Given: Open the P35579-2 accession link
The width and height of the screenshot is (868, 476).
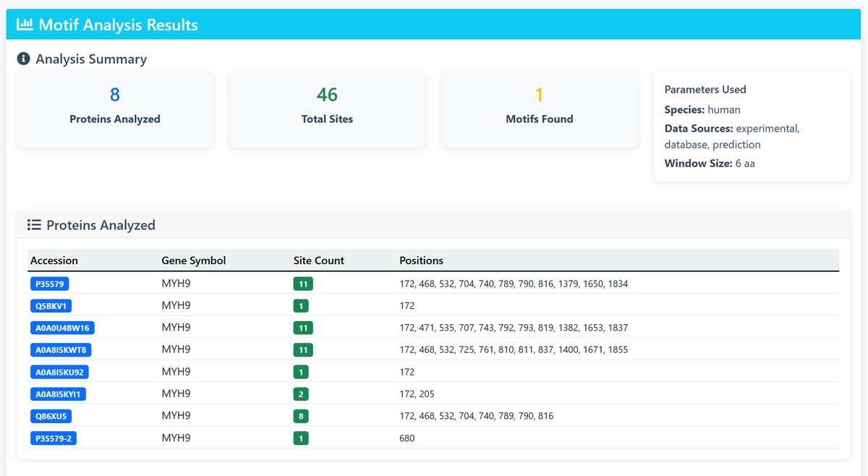Looking at the screenshot, I should click(54, 438).
